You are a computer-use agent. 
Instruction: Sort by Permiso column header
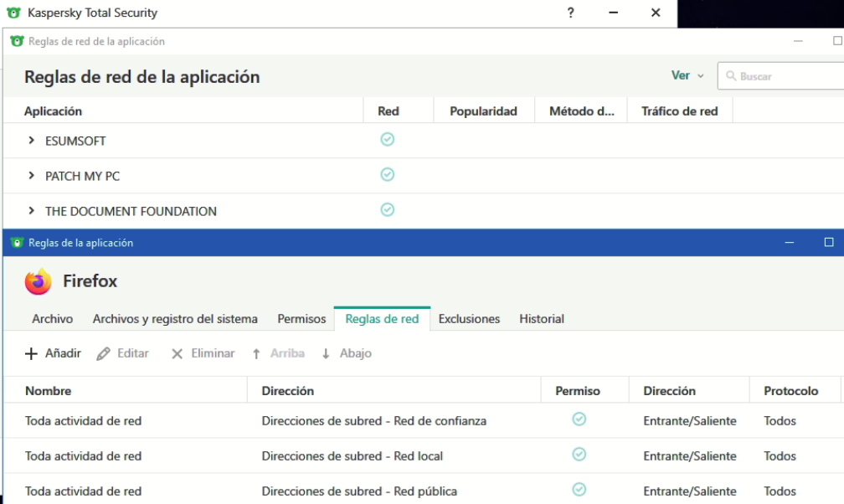578,390
